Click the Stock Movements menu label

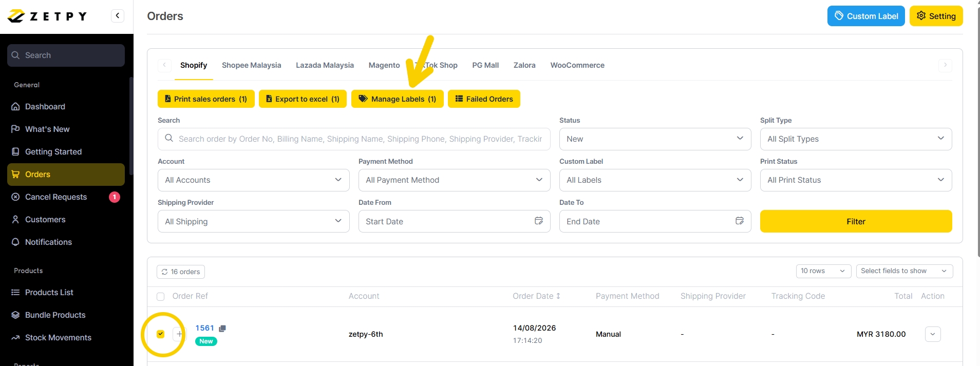(58, 338)
